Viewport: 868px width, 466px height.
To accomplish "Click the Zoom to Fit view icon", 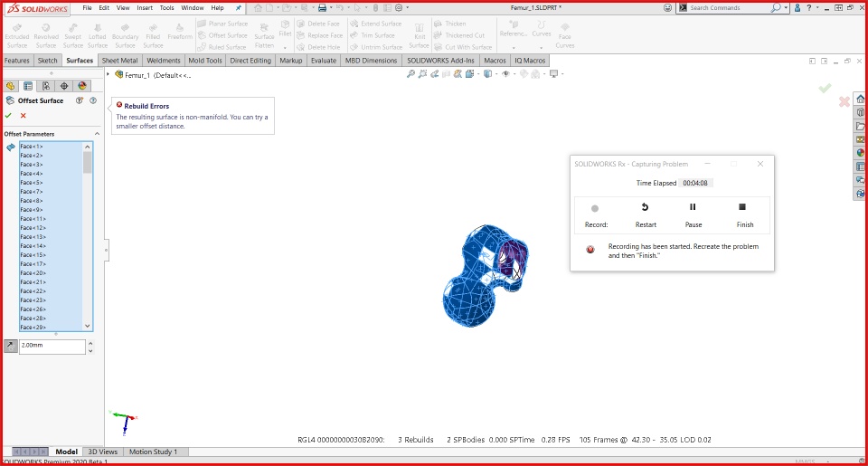I will click(410, 73).
